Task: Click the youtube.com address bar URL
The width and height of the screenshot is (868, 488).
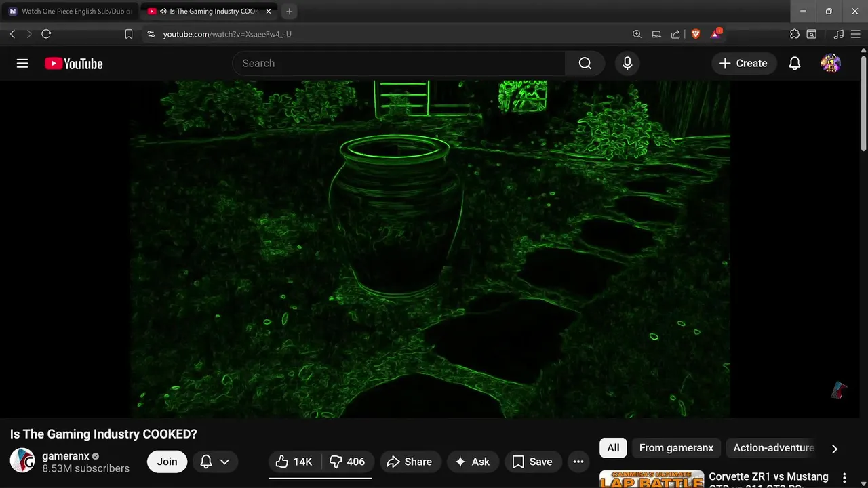Action: [228, 34]
